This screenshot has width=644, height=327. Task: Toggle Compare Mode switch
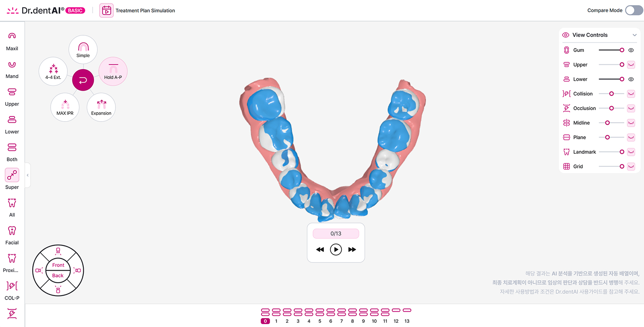[634, 10]
